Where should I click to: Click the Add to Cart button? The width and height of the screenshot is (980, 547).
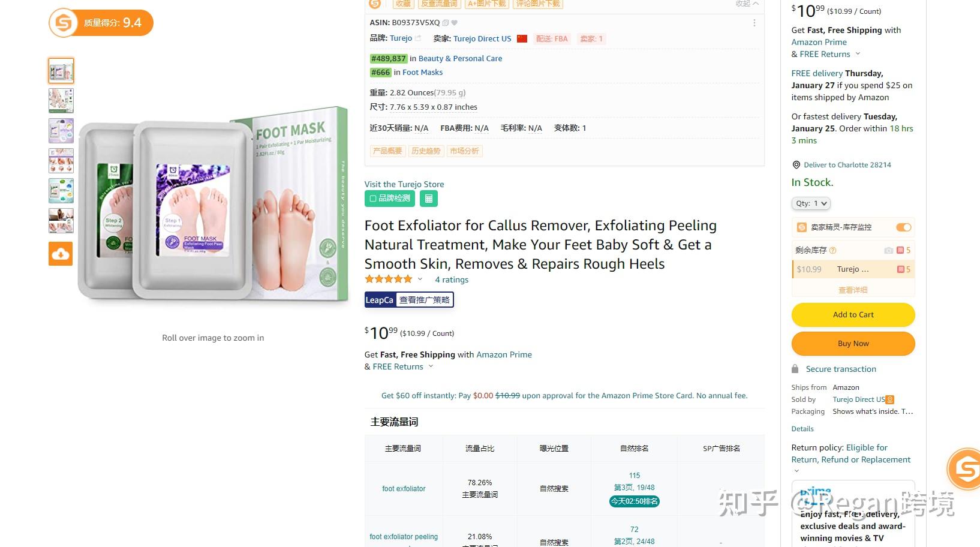[x=853, y=315]
